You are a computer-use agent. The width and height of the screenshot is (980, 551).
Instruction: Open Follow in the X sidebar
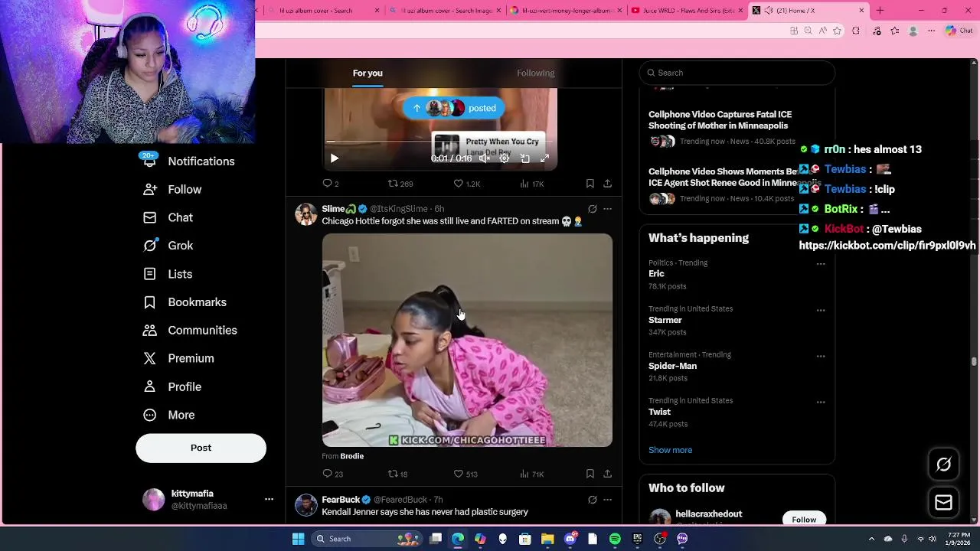[172, 190]
